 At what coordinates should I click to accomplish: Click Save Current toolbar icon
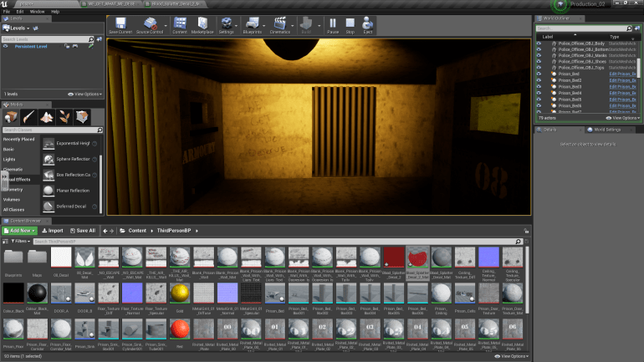pos(120,25)
